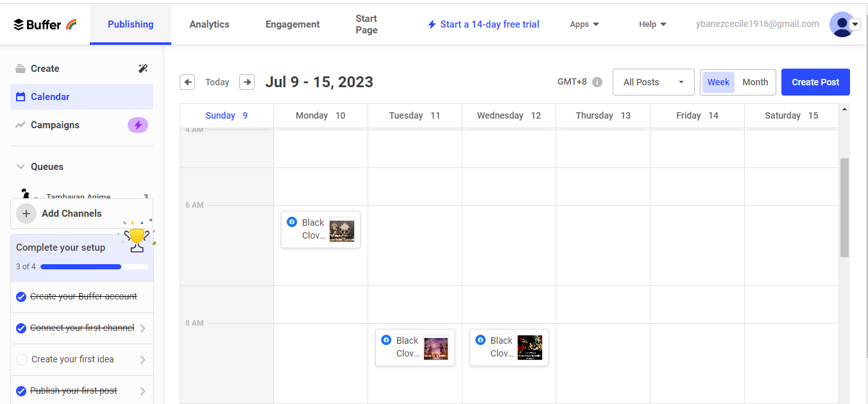Go to next week with right arrow
The width and height of the screenshot is (868, 404).
[x=247, y=82]
